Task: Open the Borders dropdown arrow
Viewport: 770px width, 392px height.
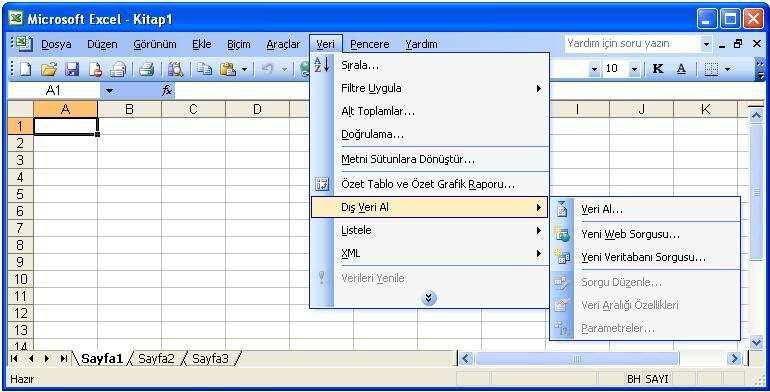Action: [x=728, y=69]
